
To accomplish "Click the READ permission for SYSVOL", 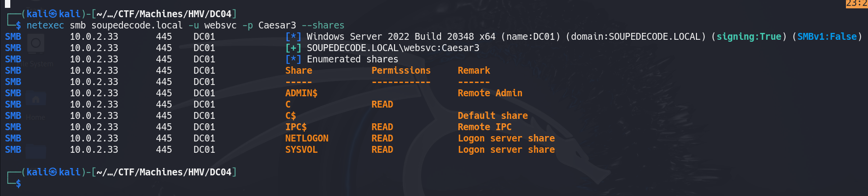I will coord(382,150).
